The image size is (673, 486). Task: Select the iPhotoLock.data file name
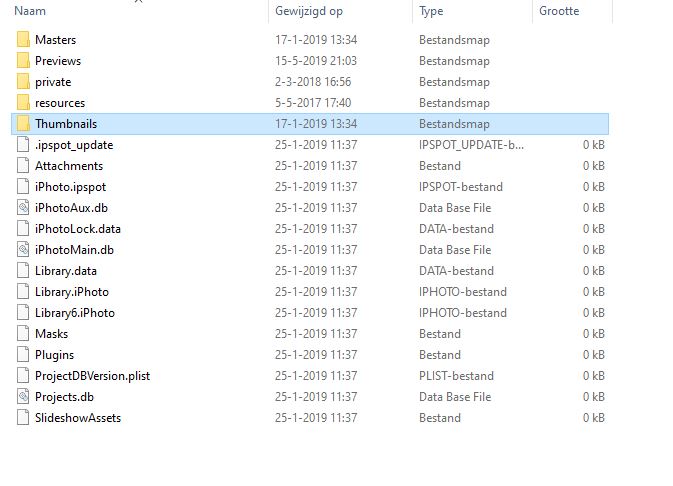tap(78, 229)
